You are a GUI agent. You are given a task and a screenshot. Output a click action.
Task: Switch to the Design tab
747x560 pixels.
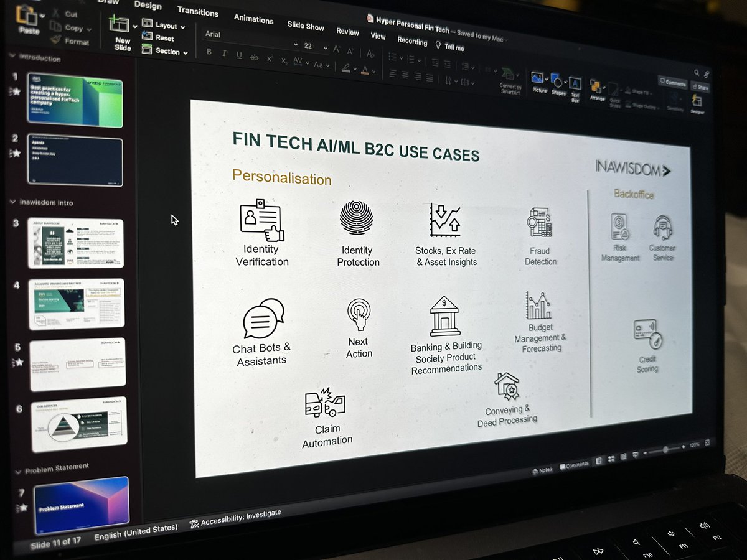148,6
